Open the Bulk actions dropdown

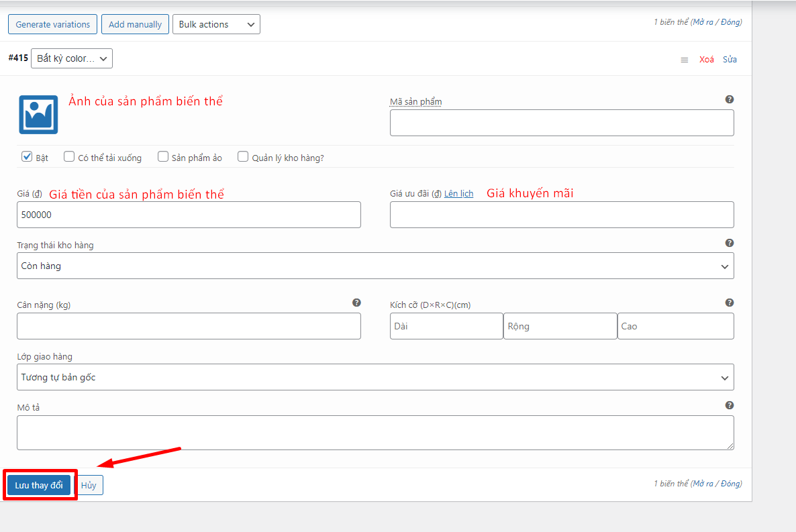tap(216, 24)
